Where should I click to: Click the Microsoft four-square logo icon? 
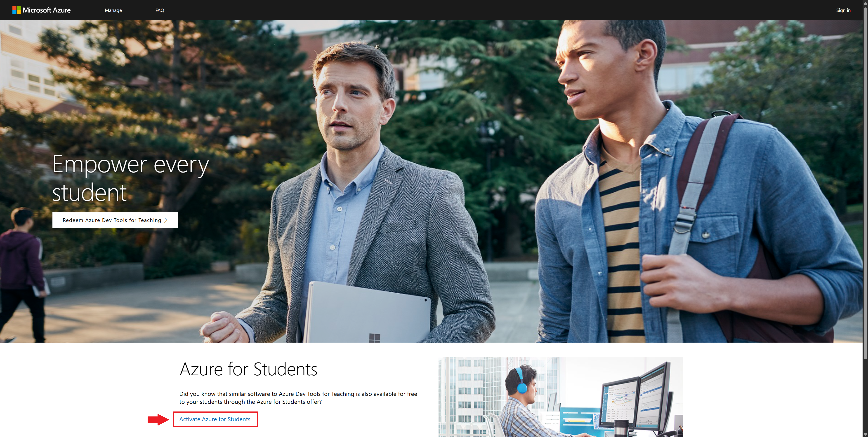pyautogui.click(x=17, y=10)
